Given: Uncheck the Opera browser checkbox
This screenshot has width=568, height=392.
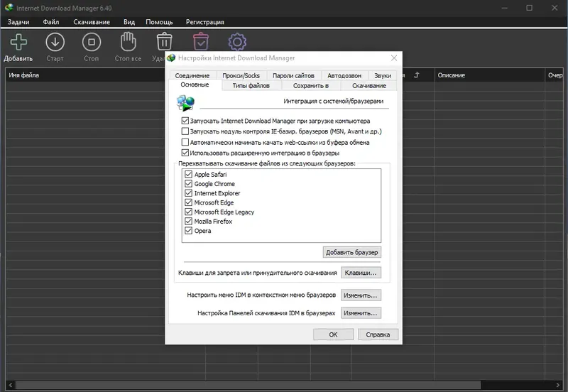Looking at the screenshot, I should (x=188, y=231).
